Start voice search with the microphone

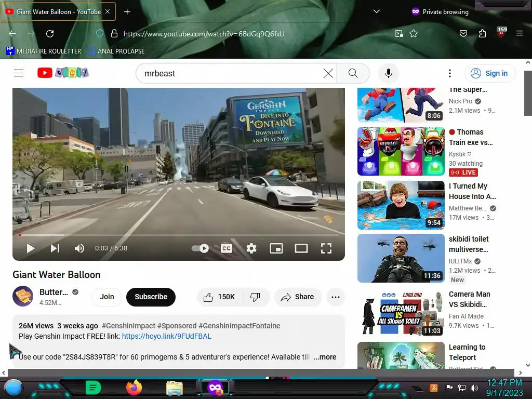point(389,73)
